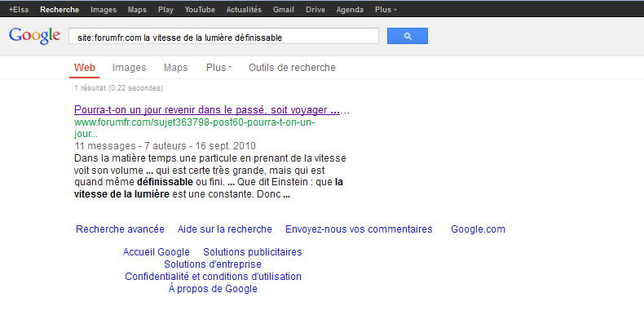Expand the Plus dropdown in black bar
Image resolution: width=644 pixels, height=324 pixels.
[x=386, y=10]
